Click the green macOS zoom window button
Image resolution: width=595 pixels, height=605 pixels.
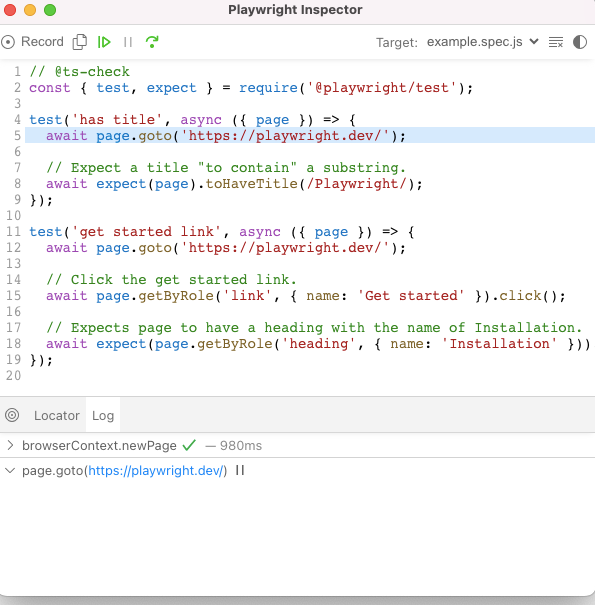[50, 10]
